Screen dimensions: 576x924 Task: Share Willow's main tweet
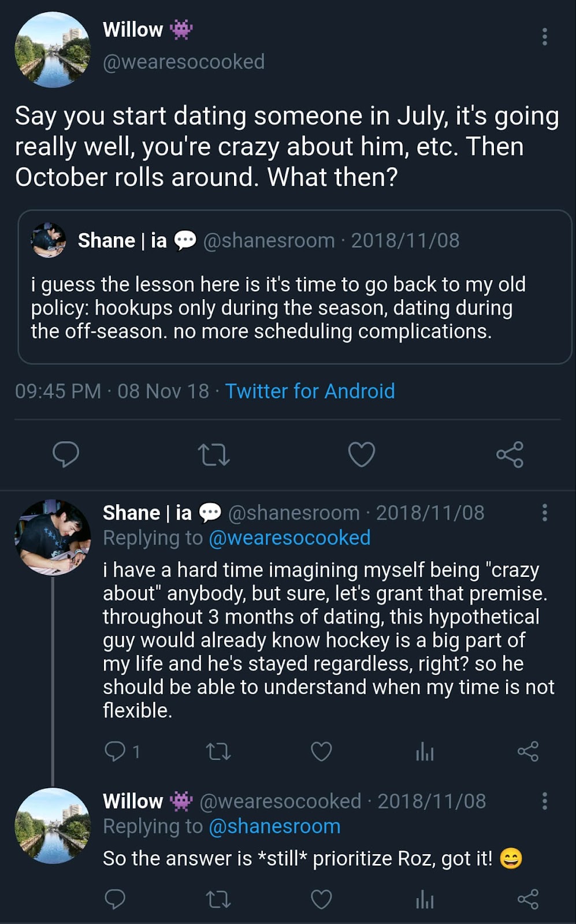tap(510, 454)
